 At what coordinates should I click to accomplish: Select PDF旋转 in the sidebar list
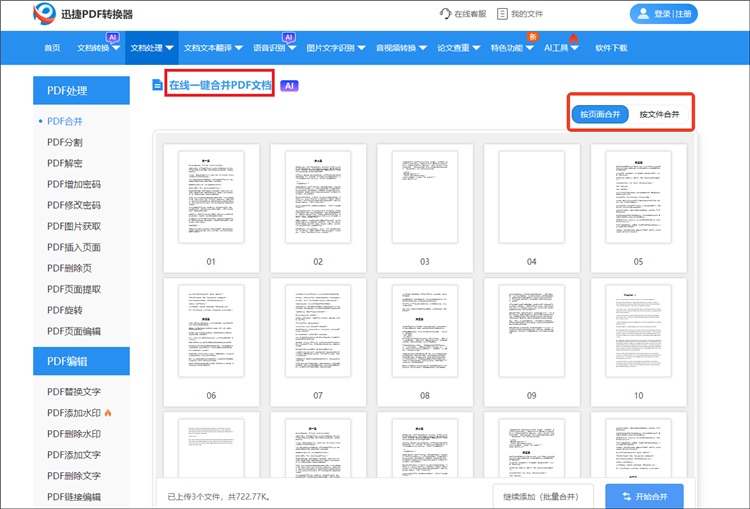(65, 310)
